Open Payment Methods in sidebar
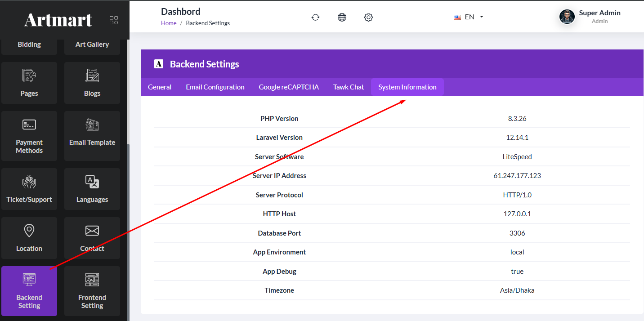644x321 pixels. [x=29, y=136]
